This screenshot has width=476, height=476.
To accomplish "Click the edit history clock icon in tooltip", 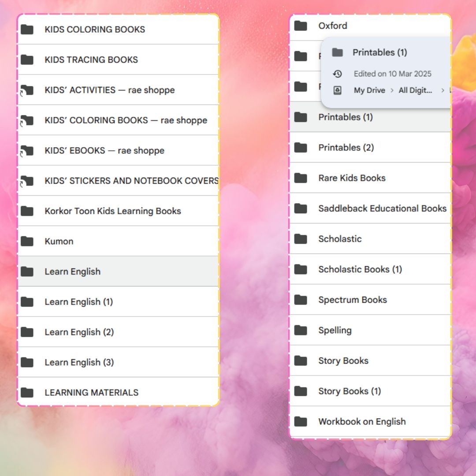I will (x=338, y=74).
